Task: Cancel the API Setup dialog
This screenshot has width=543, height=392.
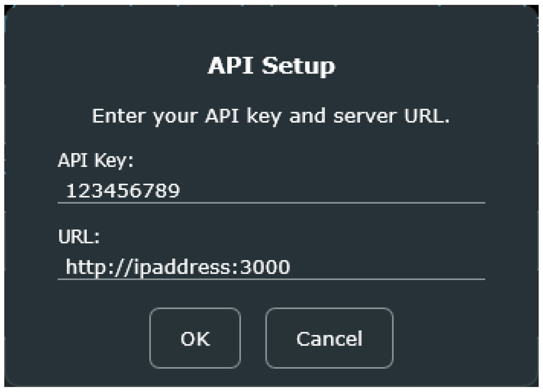Action: coord(329,338)
